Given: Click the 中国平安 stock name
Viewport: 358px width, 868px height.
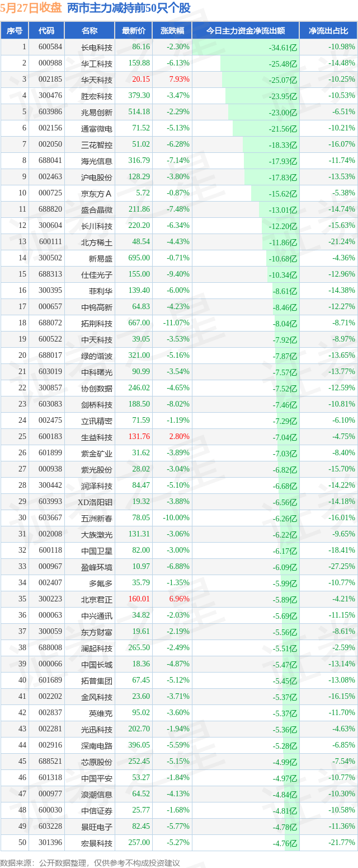Looking at the screenshot, I should tap(97, 778).
